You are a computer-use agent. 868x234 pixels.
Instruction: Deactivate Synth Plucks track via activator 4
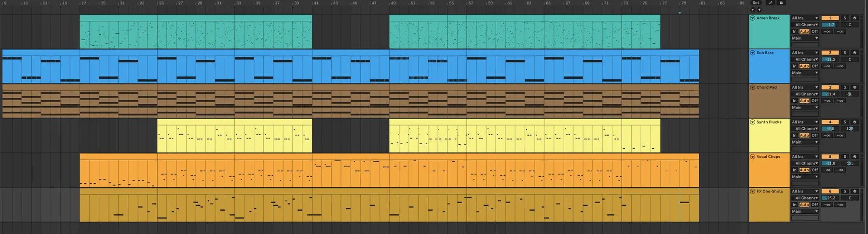click(830, 122)
